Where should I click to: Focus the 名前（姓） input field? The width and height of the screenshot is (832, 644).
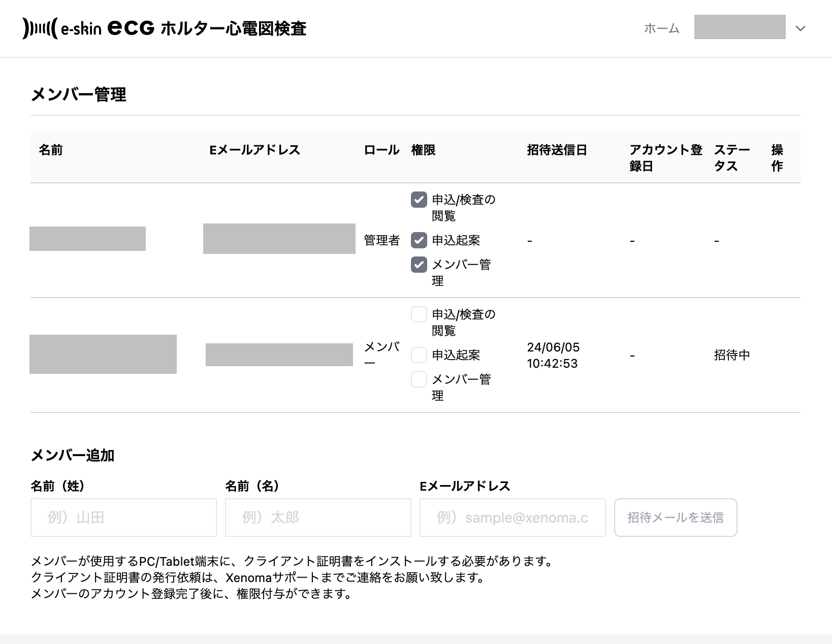pyautogui.click(x=123, y=518)
